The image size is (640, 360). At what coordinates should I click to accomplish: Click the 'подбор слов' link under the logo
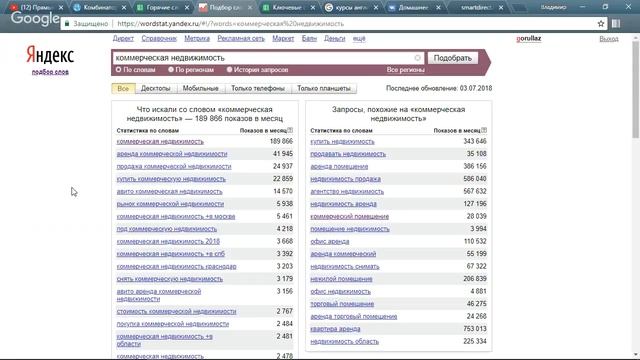(x=50, y=72)
